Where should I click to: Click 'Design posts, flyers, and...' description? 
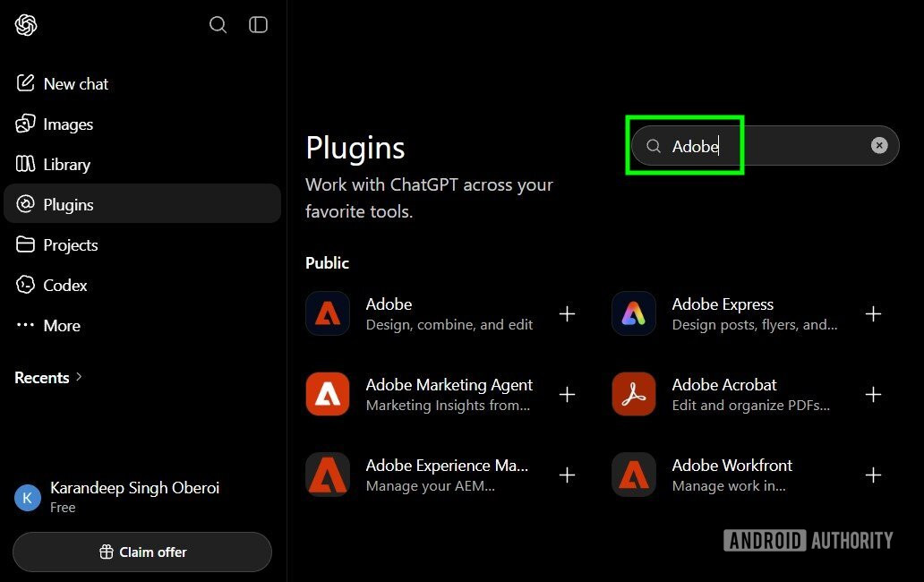coord(755,324)
